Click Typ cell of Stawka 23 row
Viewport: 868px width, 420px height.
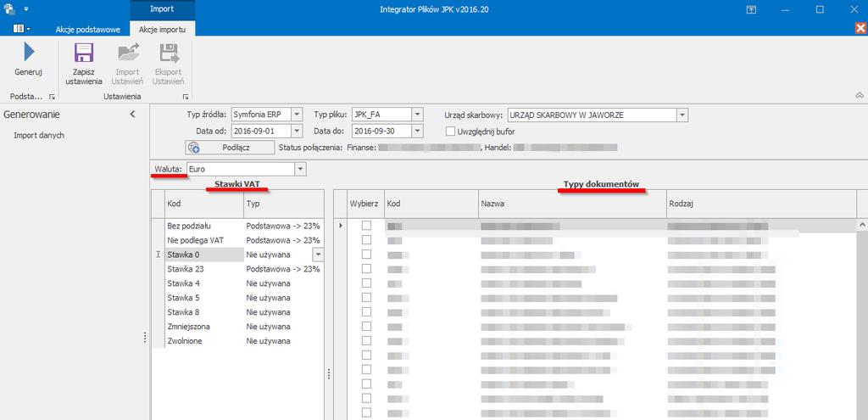click(283, 269)
